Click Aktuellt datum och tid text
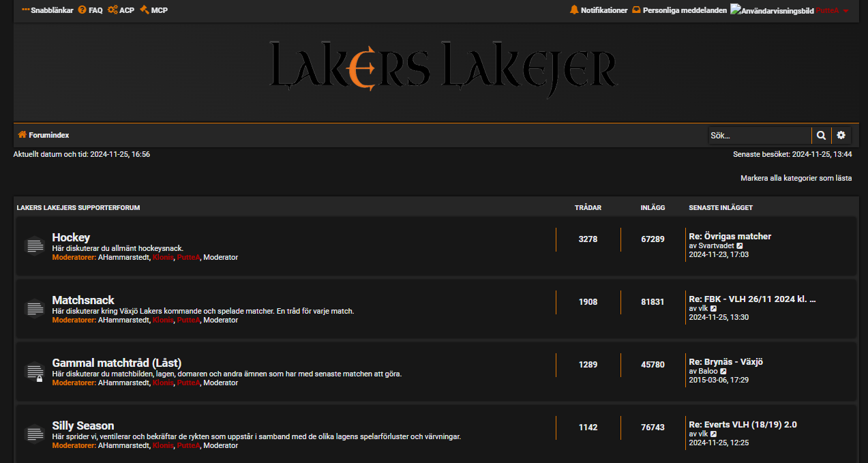 pyautogui.click(x=82, y=154)
